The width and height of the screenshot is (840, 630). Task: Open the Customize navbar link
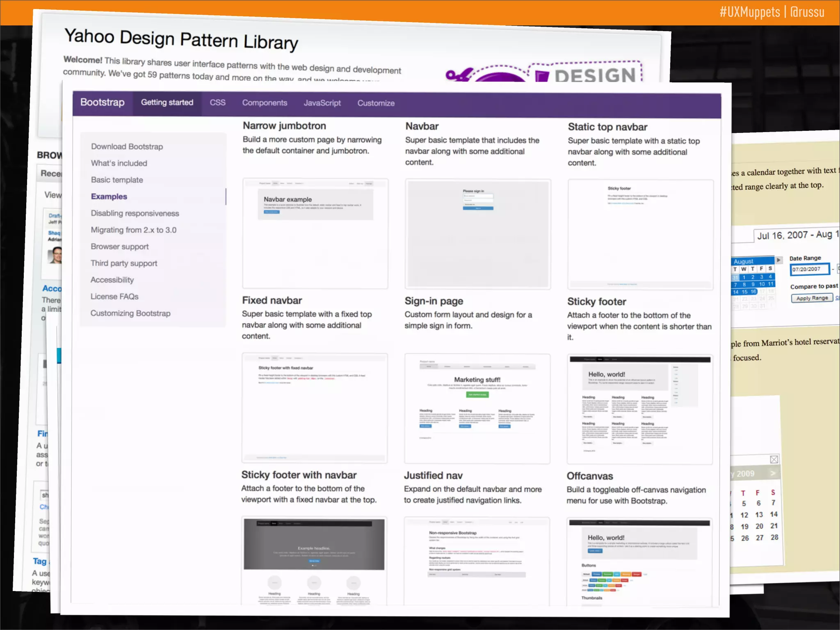click(376, 103)
